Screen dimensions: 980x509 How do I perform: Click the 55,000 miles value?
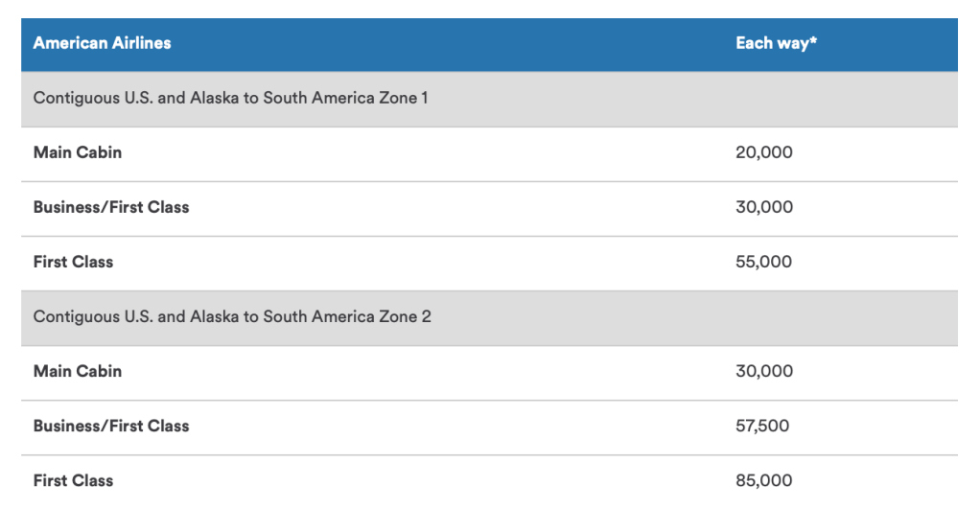point(764,262)
